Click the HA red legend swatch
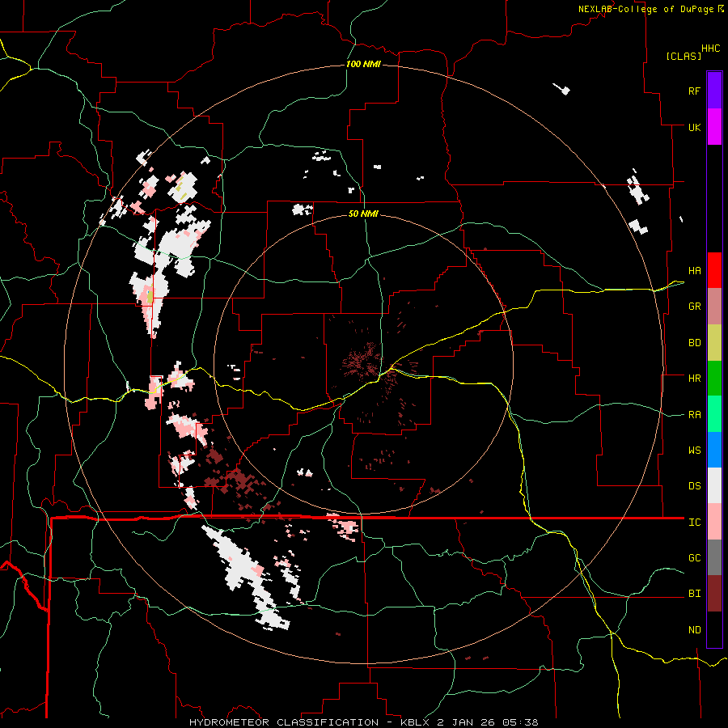The height and width of the screenshot is (728, 728). click(x=714, y=270)
